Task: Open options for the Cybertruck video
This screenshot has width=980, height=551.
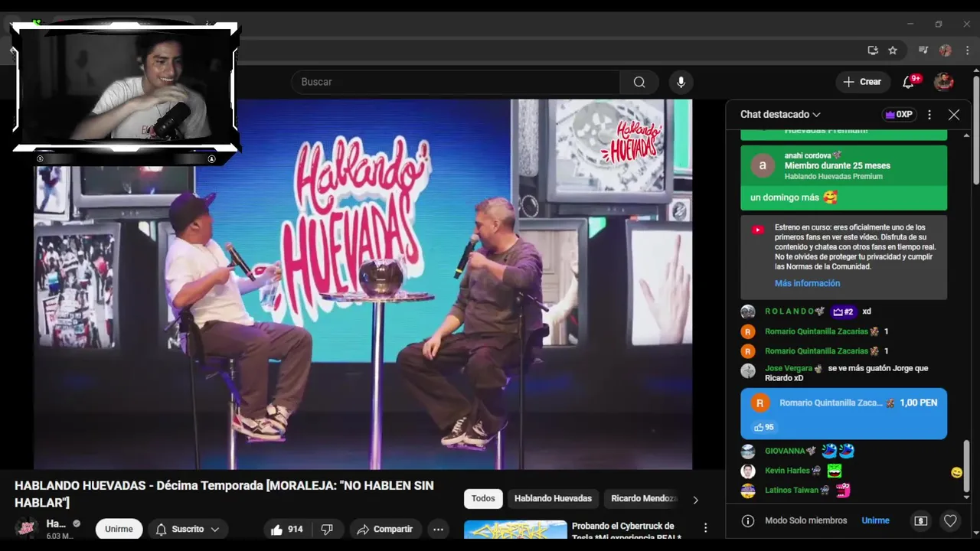Action: point(705,528)
